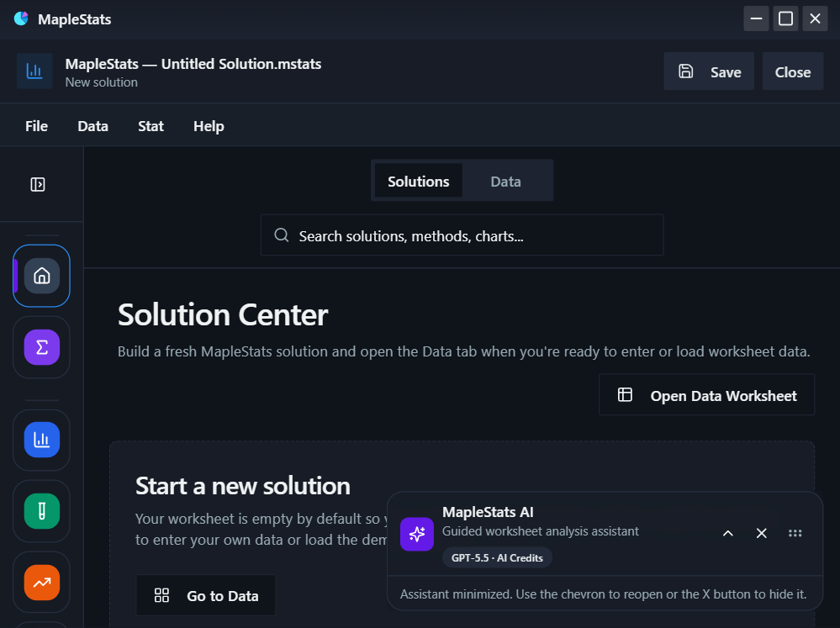840x628 pixels.
Task: Reopen the assistant using the chevron
Action: [x=727, y=533]
